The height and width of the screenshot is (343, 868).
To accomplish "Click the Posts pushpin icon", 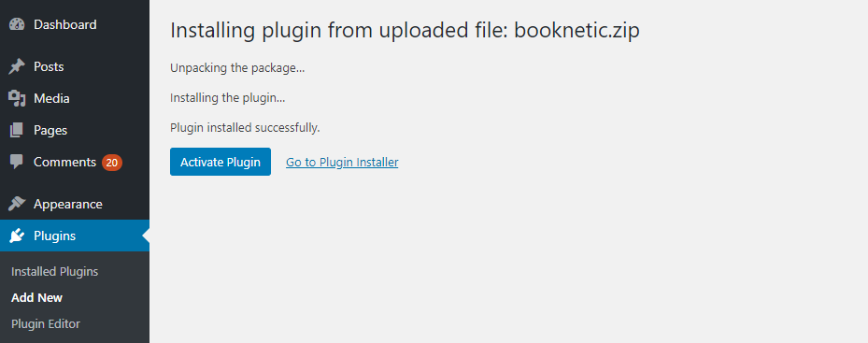I will tap(17, 66).
